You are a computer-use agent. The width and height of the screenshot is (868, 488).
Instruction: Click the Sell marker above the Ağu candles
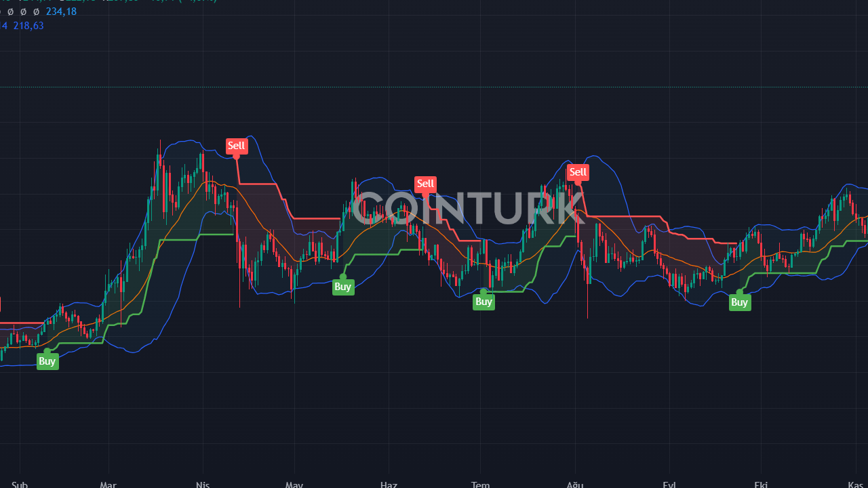(578, 172)
